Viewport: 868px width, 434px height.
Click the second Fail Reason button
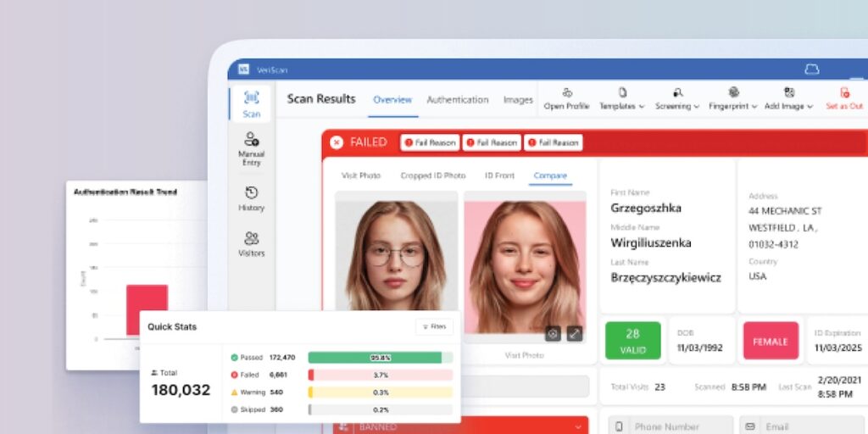pos(492,142)
